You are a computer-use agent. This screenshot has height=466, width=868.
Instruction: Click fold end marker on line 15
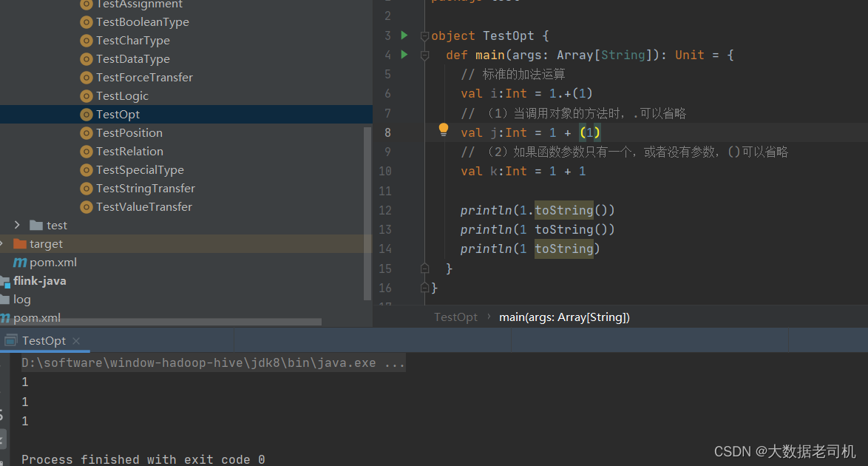point(424,269)
